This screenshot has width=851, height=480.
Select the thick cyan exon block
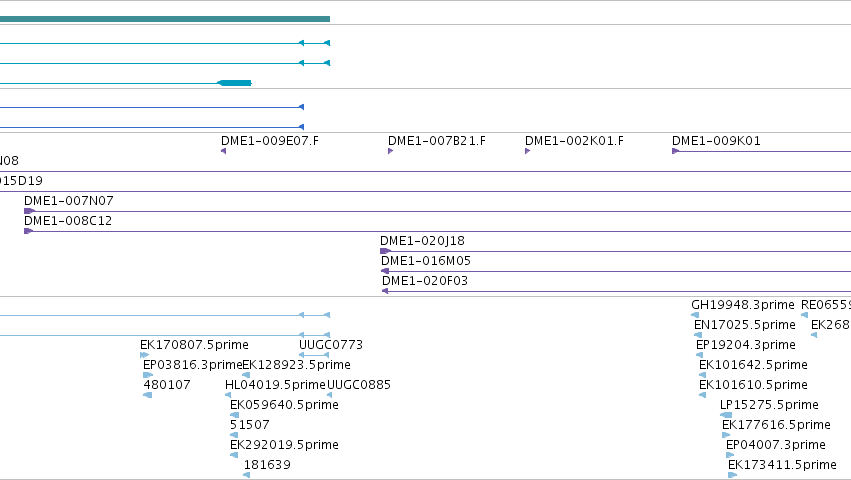tap(234, 83)
